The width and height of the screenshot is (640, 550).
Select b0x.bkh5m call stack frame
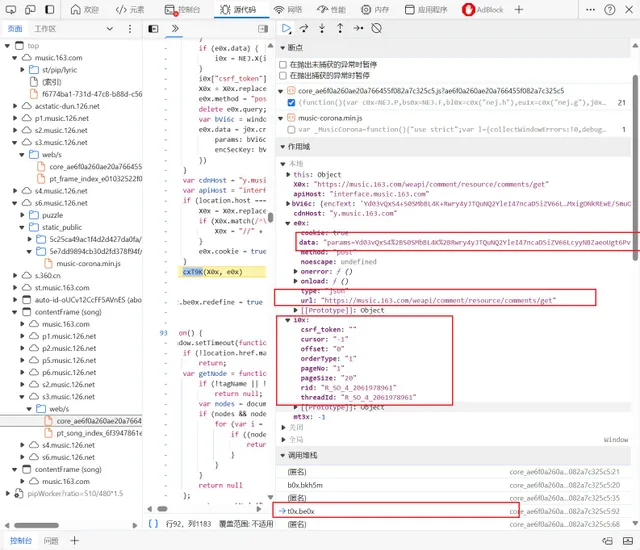click(452, 485)
